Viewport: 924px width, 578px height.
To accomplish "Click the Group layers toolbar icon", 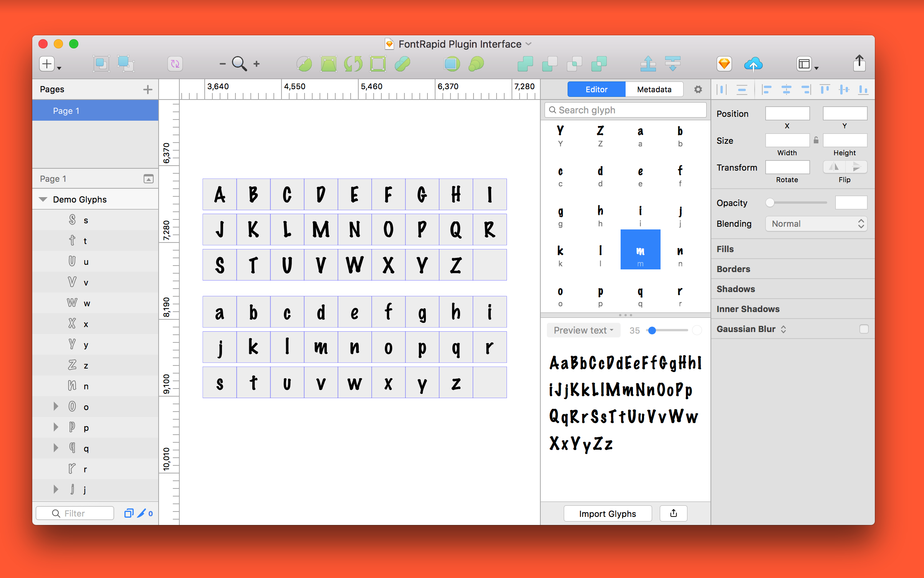I will click(101, 64).
